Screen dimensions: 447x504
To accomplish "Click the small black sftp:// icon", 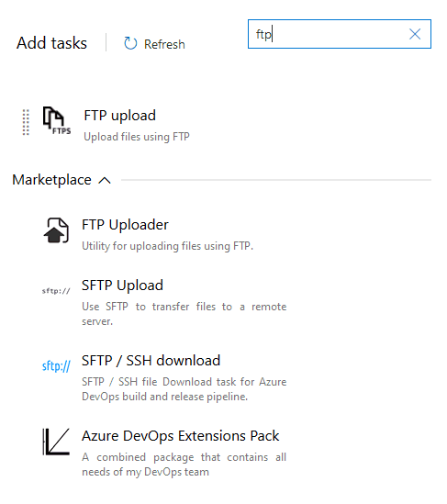I will (x=56, y=291).
